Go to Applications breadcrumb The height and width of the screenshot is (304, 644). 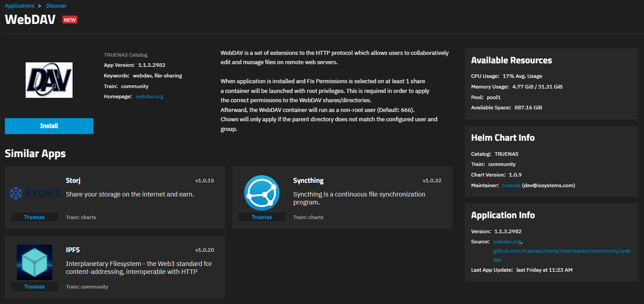coord(19,6)
